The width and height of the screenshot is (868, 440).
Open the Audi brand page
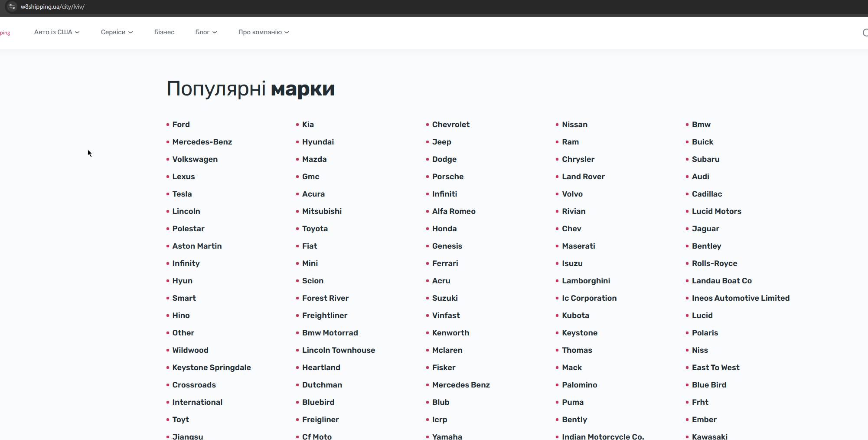[701, 177]
